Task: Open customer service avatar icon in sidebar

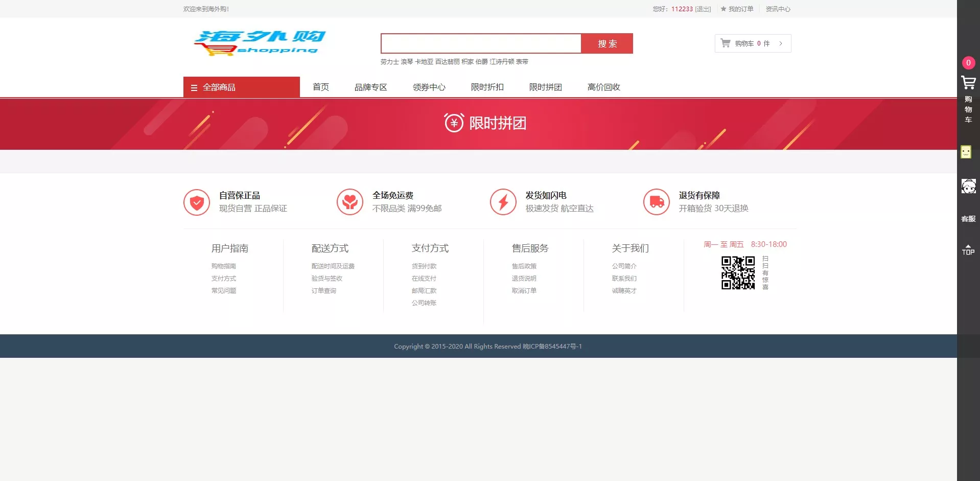Action: [x=968, y=186]
